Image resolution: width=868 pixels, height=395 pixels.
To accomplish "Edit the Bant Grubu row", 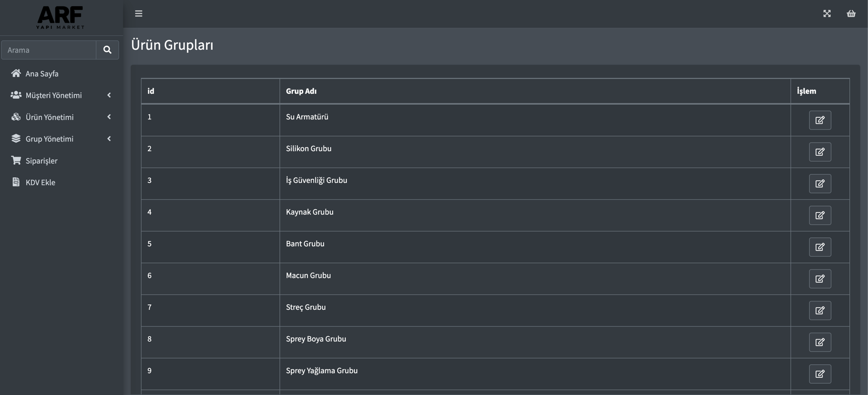I will pos(820,247).
